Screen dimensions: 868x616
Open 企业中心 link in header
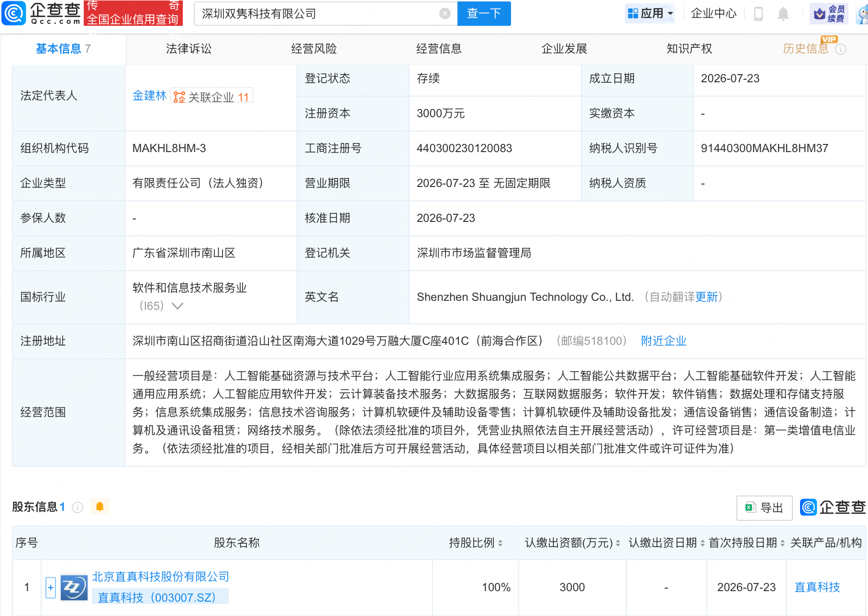(713, 13)
